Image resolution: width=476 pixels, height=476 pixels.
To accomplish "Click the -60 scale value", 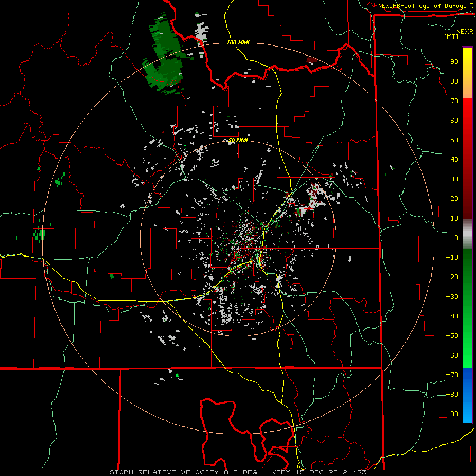I will pyautogui.click(x=452, y=355).
